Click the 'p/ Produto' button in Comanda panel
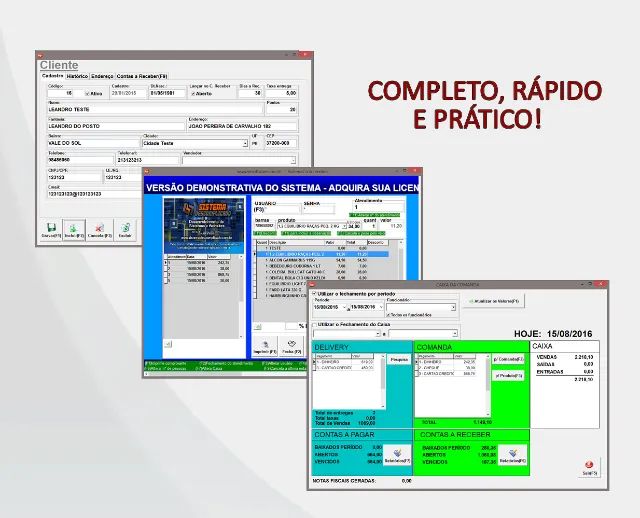 pos(508,376)
